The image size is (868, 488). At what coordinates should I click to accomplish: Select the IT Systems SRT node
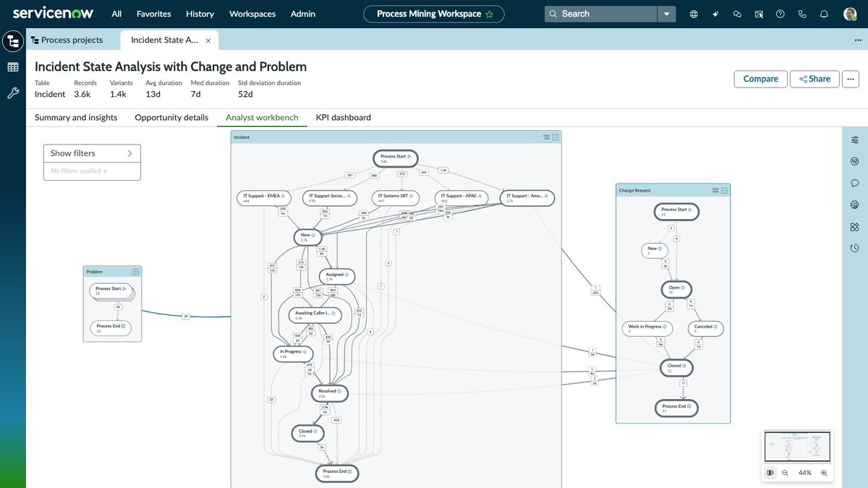click(396, 198)
